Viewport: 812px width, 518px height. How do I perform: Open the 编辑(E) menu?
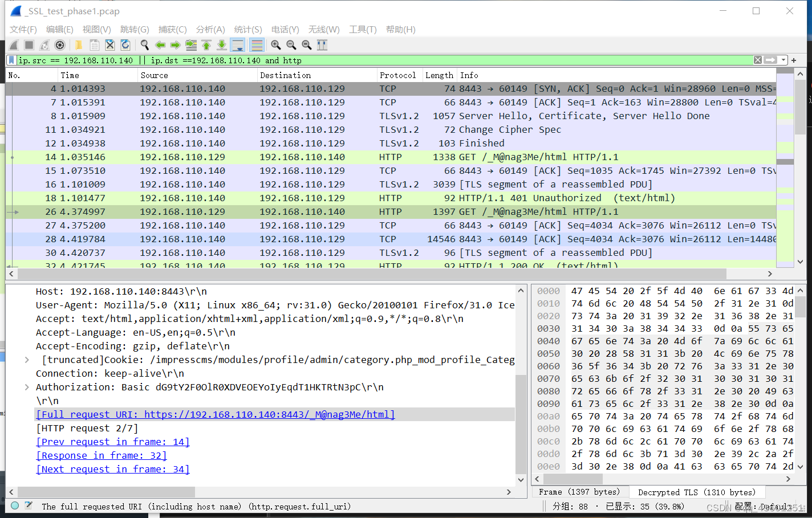[x=60, y=29]
